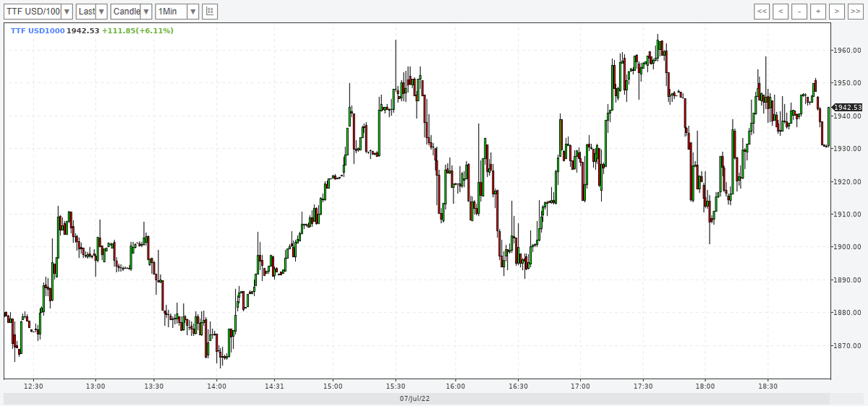This screenshot has width=868, height=406.
Task: Click the 18:30 time axis label
Action: point(767,386)
